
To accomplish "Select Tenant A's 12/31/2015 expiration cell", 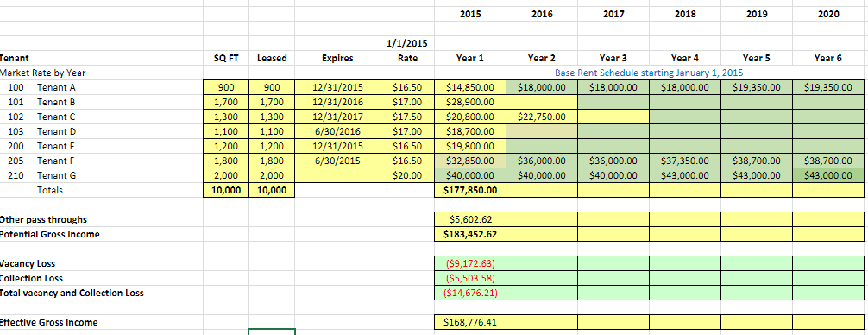I will pyautogui.click(x=337, y=87).
